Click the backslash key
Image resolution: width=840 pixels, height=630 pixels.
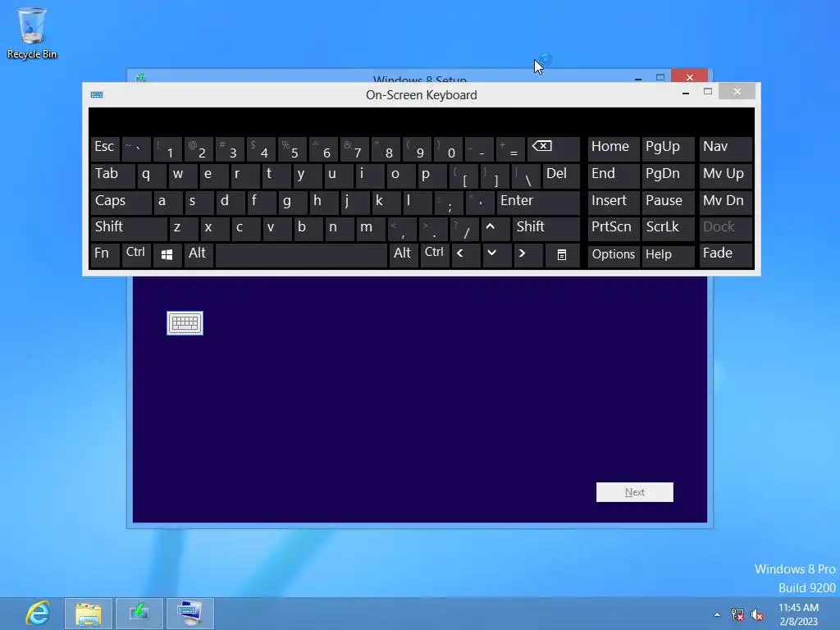pos(525,176)
